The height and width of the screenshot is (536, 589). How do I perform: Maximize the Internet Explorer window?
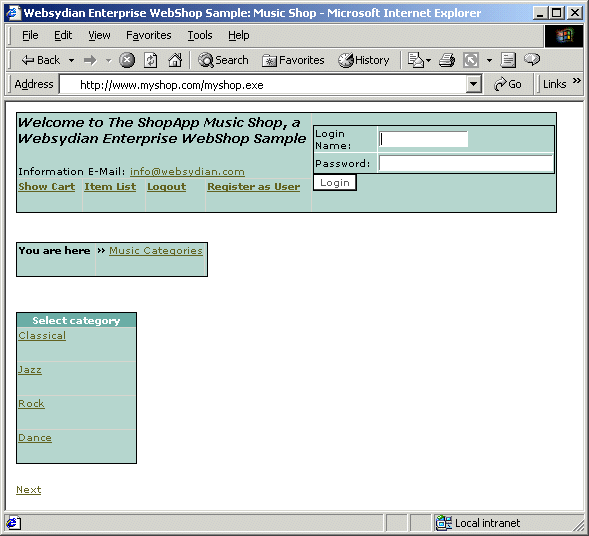click(x=556, y=13)
